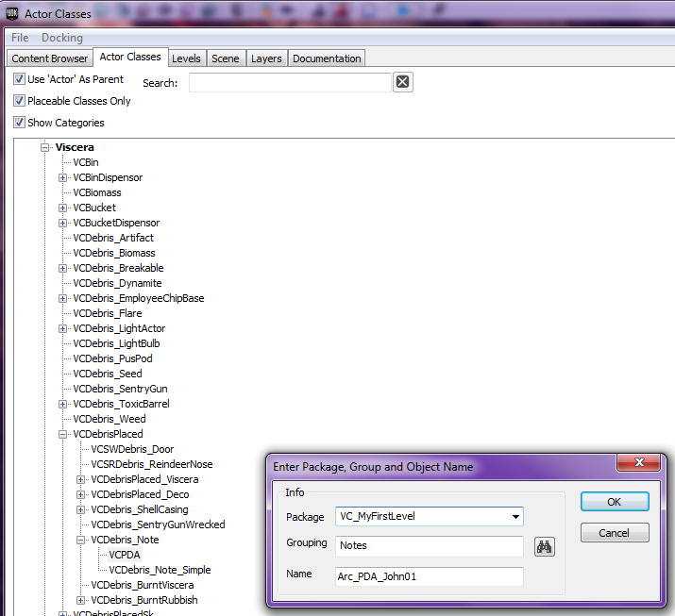Toggle Use 'Actor' As Parent checkbox
Screen dimensions: 675x616
point(19,78)
